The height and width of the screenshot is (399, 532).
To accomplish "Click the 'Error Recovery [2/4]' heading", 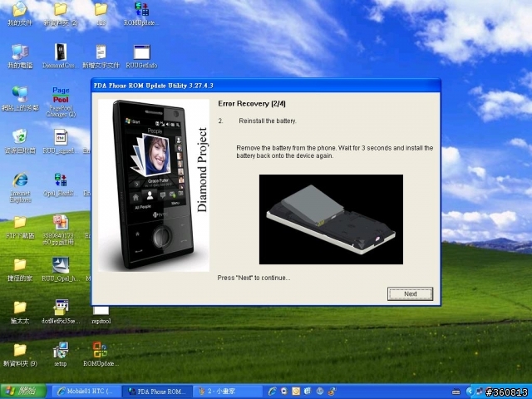I will (x=252, y=104).
